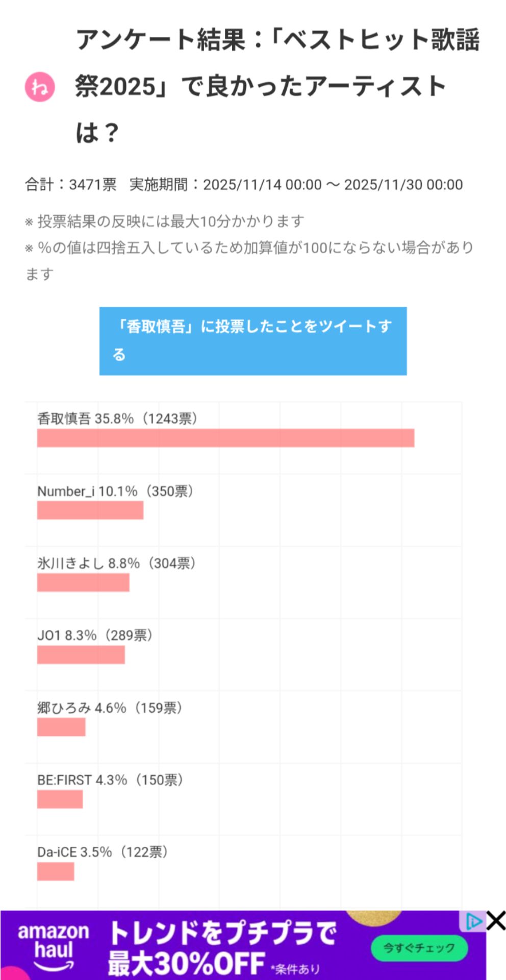Click the AdChoices triangle icon

pyautogui.click(x=473, y=921)
